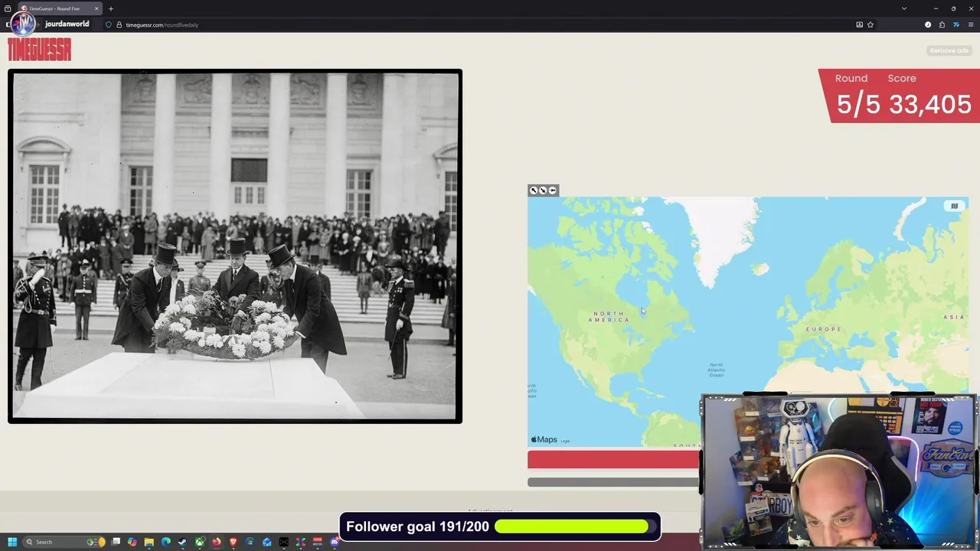Click the third map size control icon
The image size is (980, 551).
tap(552, 191)
